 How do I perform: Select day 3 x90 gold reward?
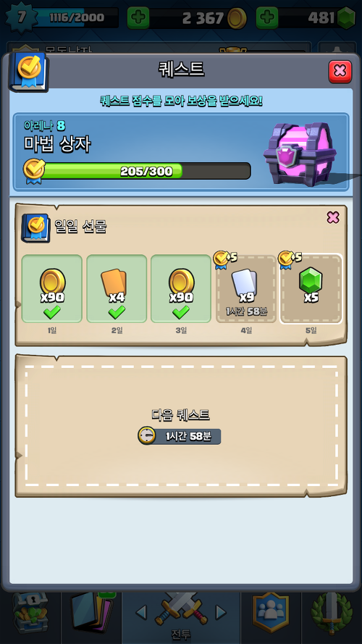(x=181, y=289)
